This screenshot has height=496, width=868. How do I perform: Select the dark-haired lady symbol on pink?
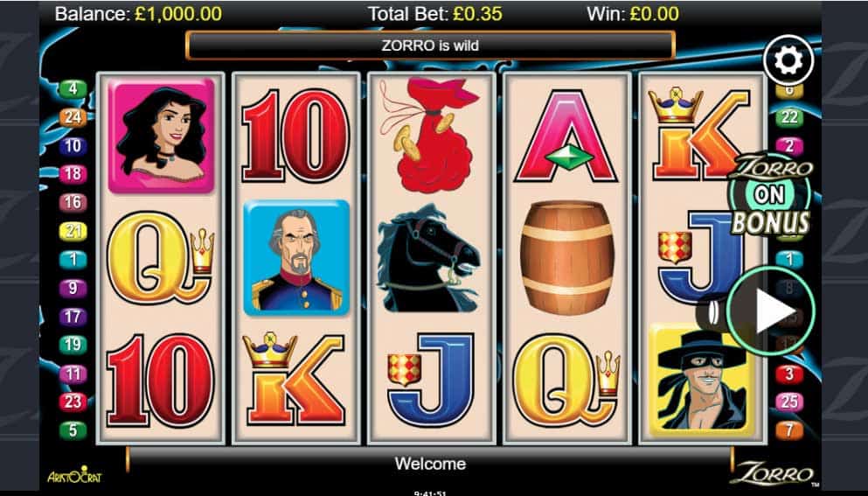(161, 136)
